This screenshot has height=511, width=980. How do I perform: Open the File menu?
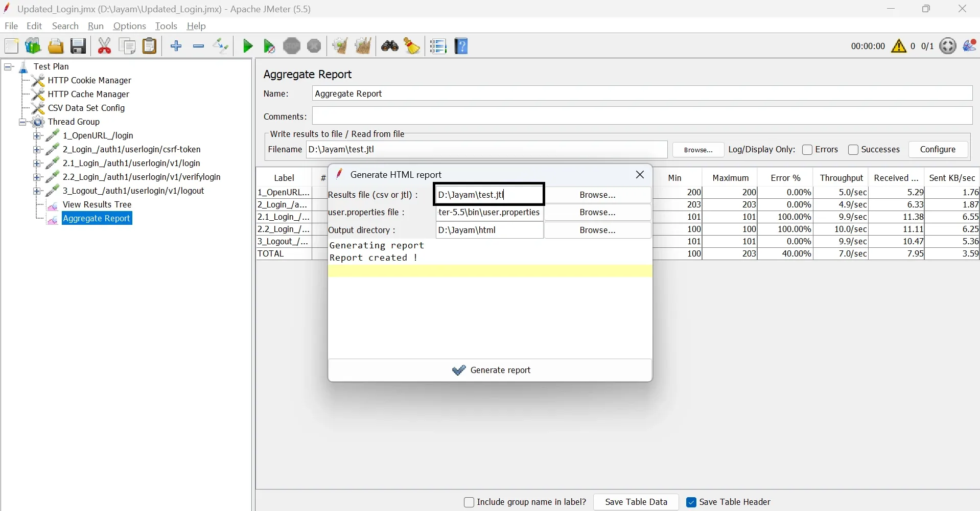[x=11, y=26]
